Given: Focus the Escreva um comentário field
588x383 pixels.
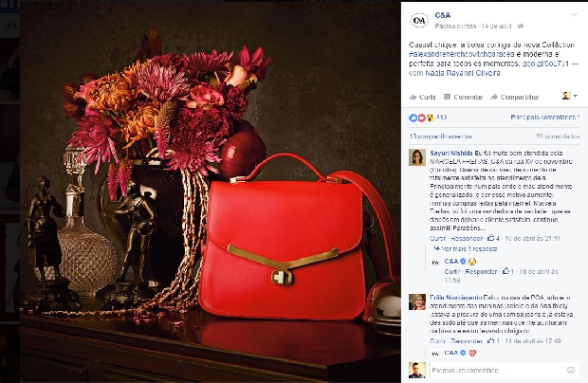Looking at the screenshot, I should pos(497,371).
